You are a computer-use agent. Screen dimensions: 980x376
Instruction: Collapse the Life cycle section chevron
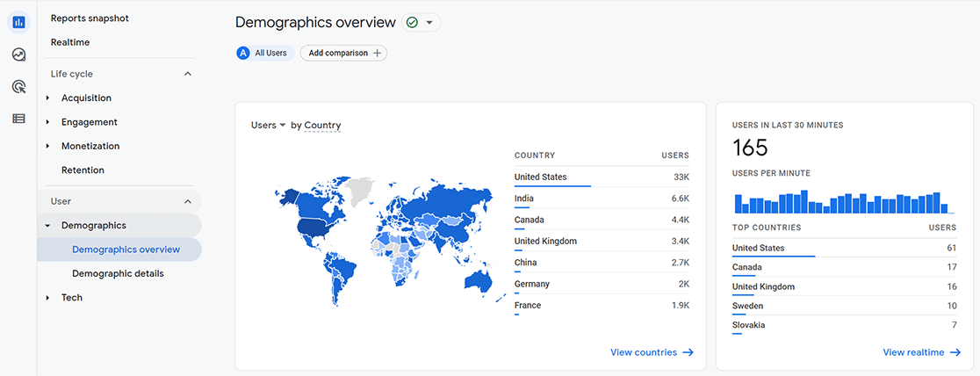pos(188,74)
